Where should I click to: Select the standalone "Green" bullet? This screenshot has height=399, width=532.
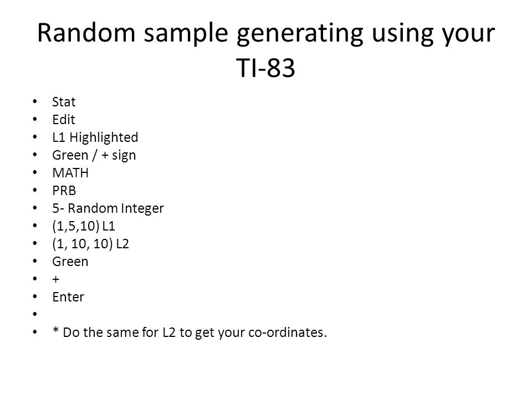click(x=70, y=262)
